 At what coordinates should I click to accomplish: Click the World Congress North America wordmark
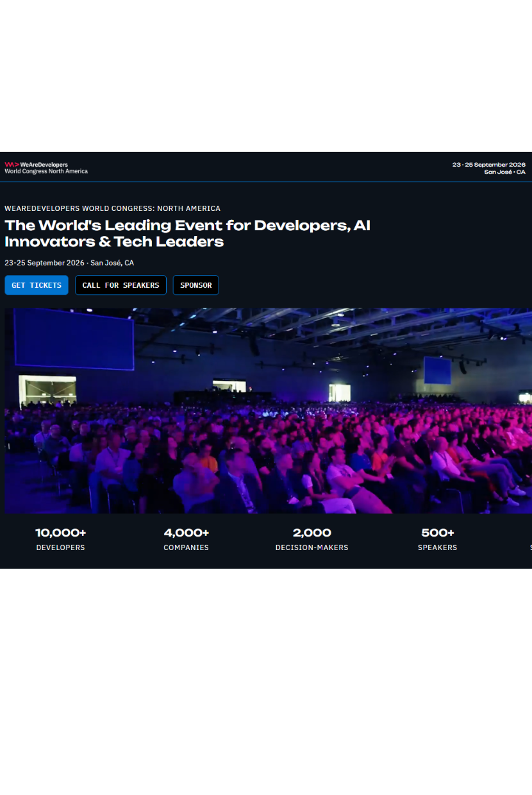(46, 171)
